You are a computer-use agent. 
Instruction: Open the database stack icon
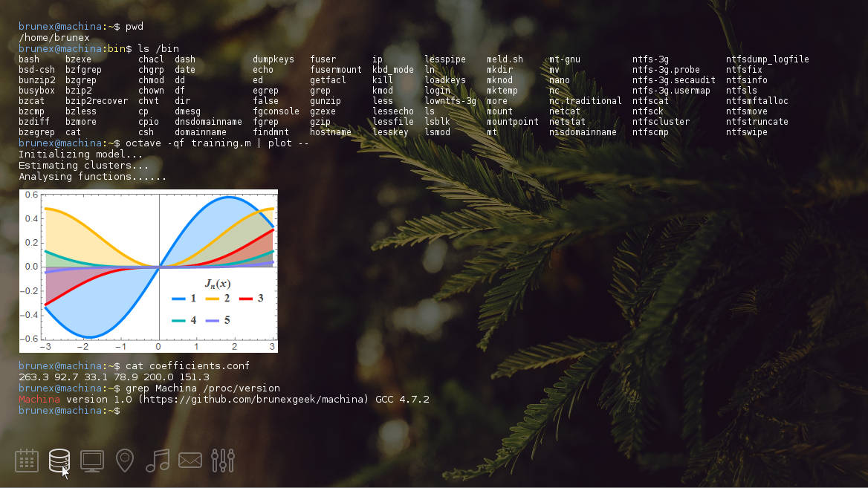pyautogui.click(x=59, y=461)
